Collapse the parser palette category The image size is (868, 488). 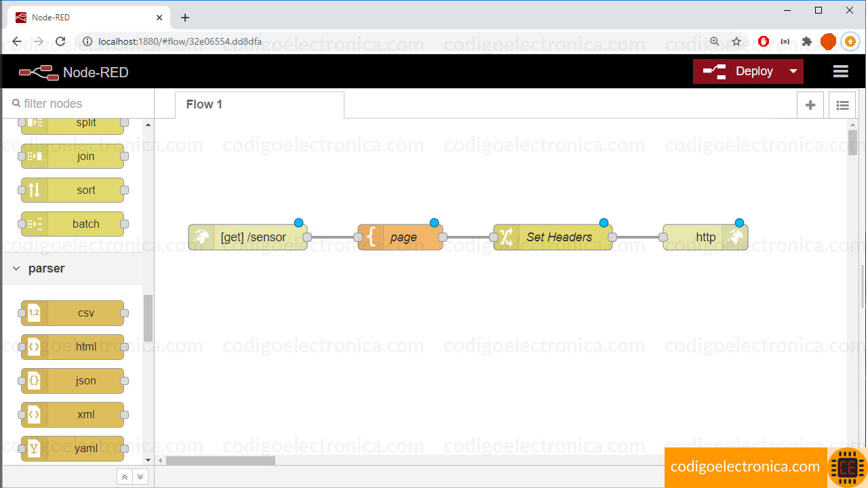(73, 268)
